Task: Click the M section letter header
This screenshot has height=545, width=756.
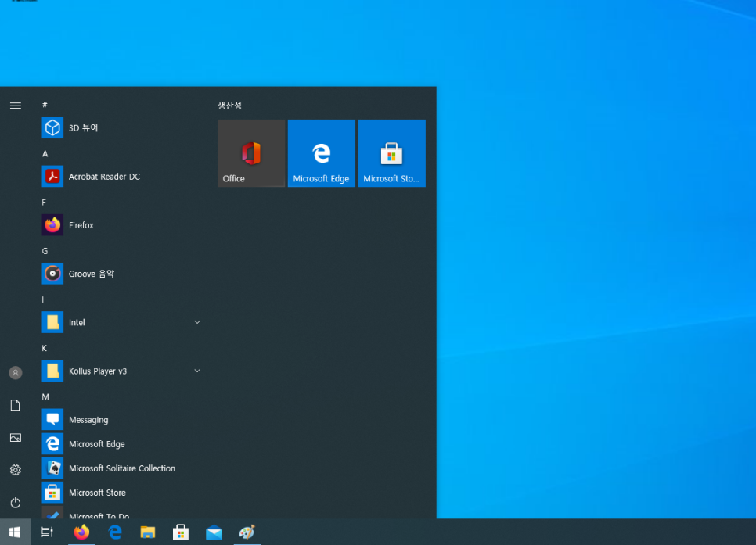Action: pos(45,396)
